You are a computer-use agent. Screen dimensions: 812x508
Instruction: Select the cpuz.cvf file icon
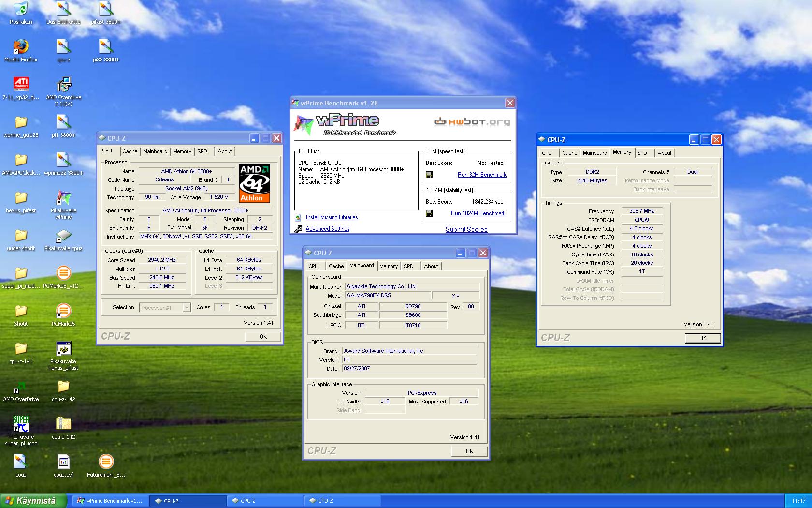pos(63,462)
